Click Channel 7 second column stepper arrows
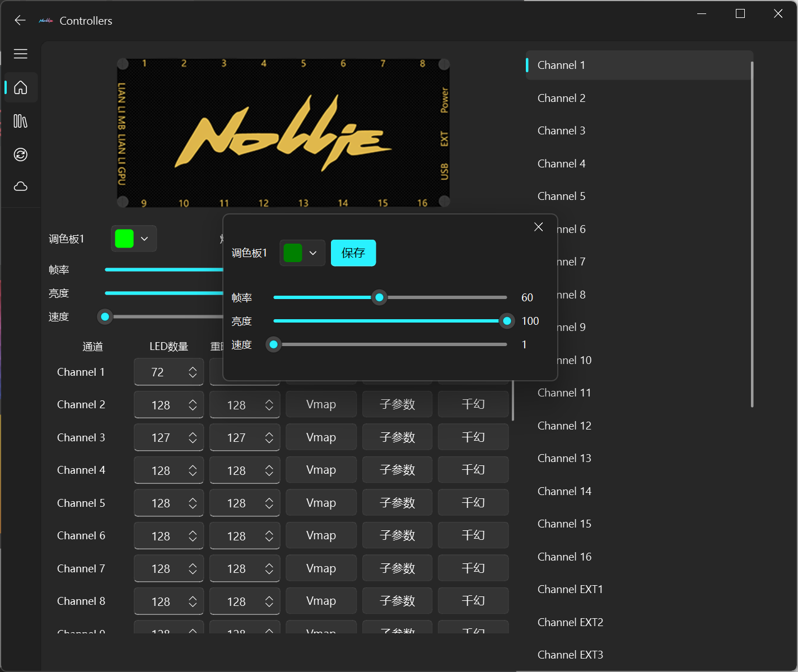This screenshot has height=672, width=798. (x=269, y=569)
